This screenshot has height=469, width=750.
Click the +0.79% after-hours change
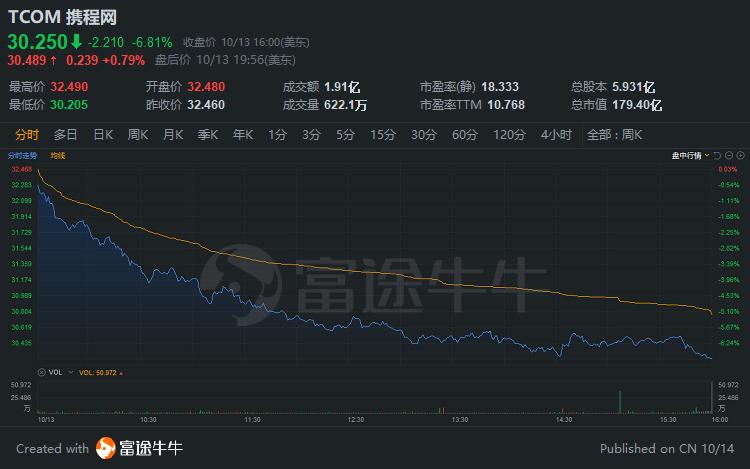coord(123,60)
